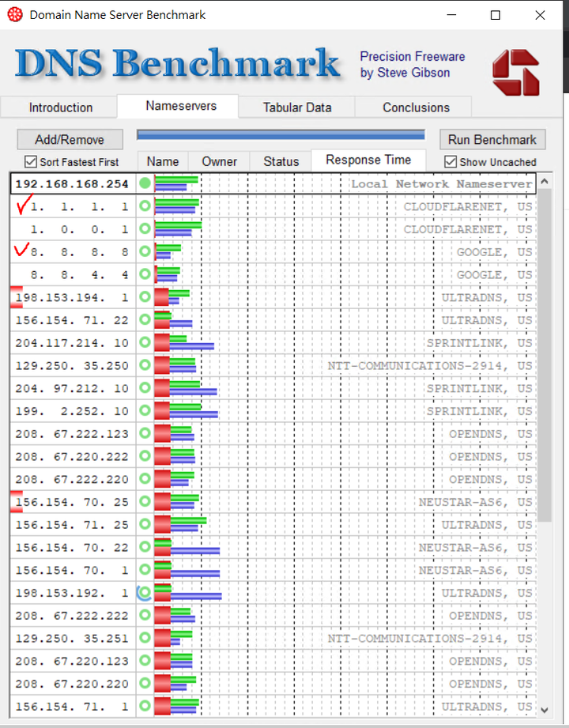This screenshot has height=728, width=569.
Task: Select the 192.168.168.254 nameserver row
Action: [273, 183]
